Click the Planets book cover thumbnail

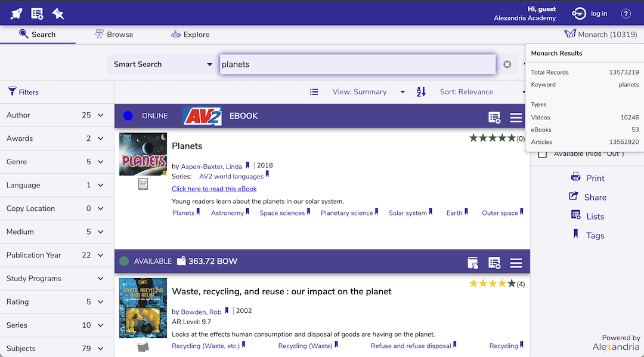click(143, 154)
